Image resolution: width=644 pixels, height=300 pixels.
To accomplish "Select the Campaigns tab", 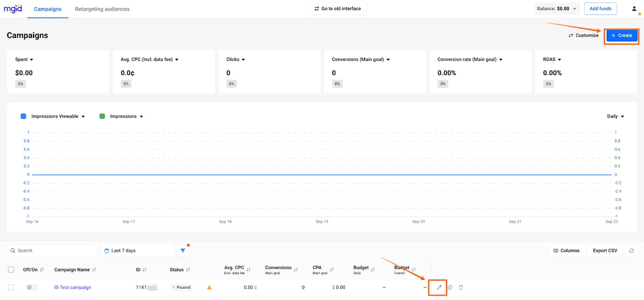I will pyautogui.click(x=47, y=8).
